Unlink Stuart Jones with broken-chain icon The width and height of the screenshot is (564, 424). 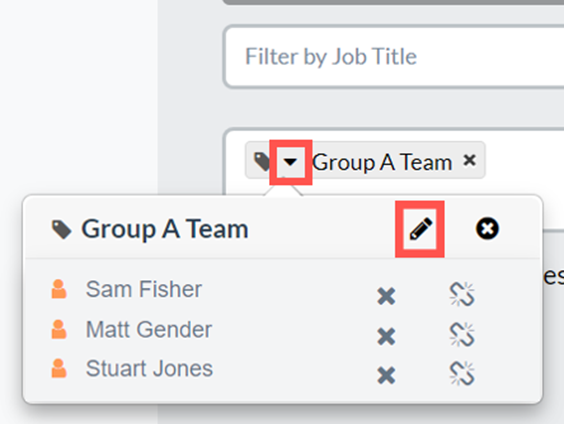click(x=462, y=374)
